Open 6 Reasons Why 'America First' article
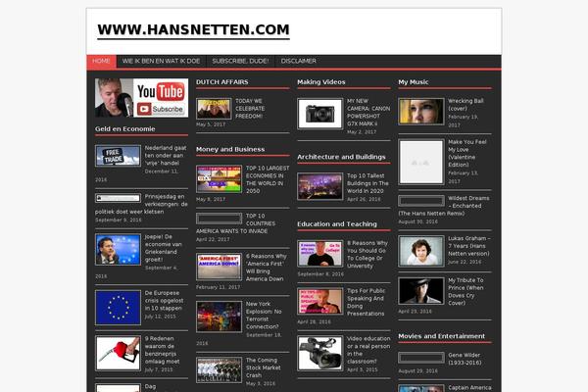 click(267, 268)
